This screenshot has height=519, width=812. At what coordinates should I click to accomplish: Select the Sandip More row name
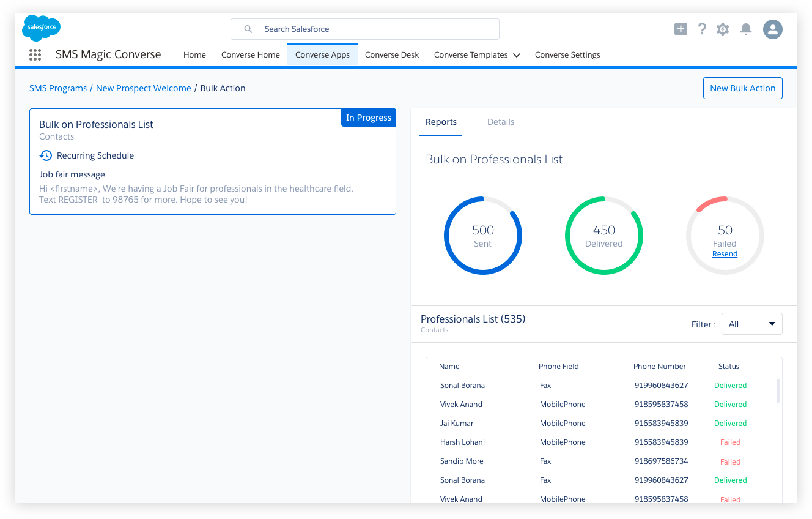coord(462,461)
